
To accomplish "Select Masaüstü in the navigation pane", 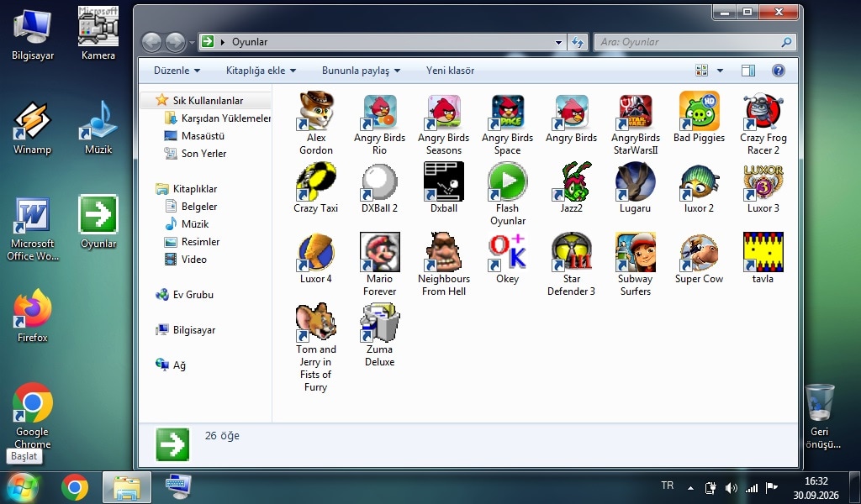I will (194, 136).
